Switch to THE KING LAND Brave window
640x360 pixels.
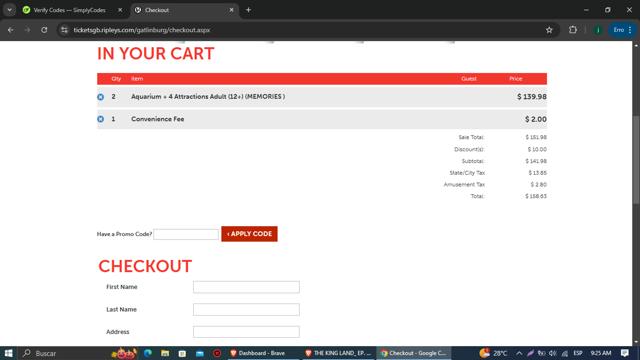[x=338, y=353]
